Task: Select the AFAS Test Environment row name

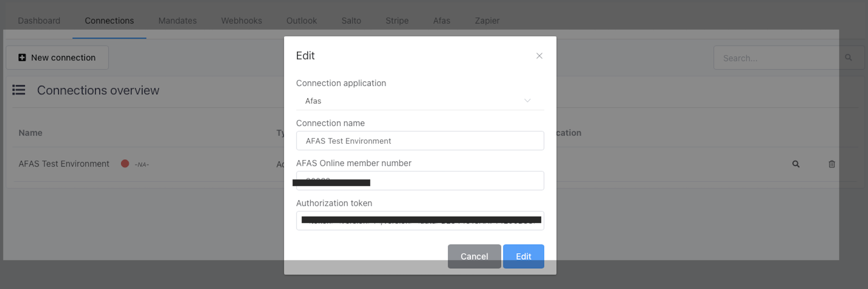Action: pyautogui.click(x=64, y=164)
